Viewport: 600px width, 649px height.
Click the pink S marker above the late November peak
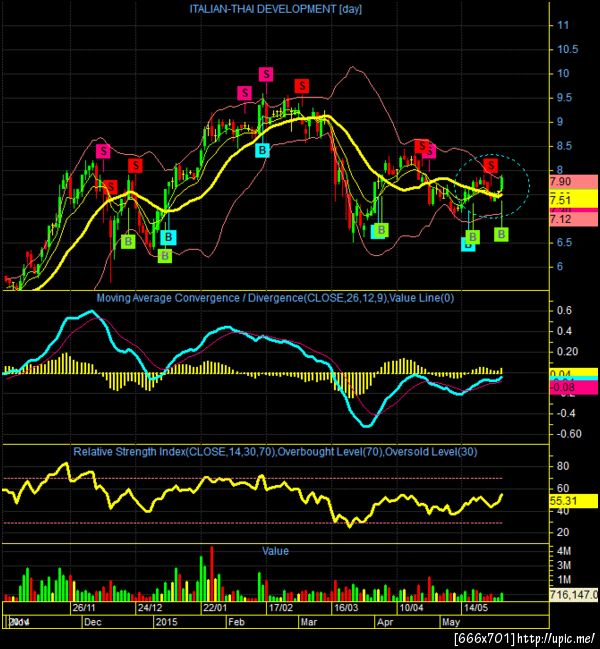tap(103, 151)
